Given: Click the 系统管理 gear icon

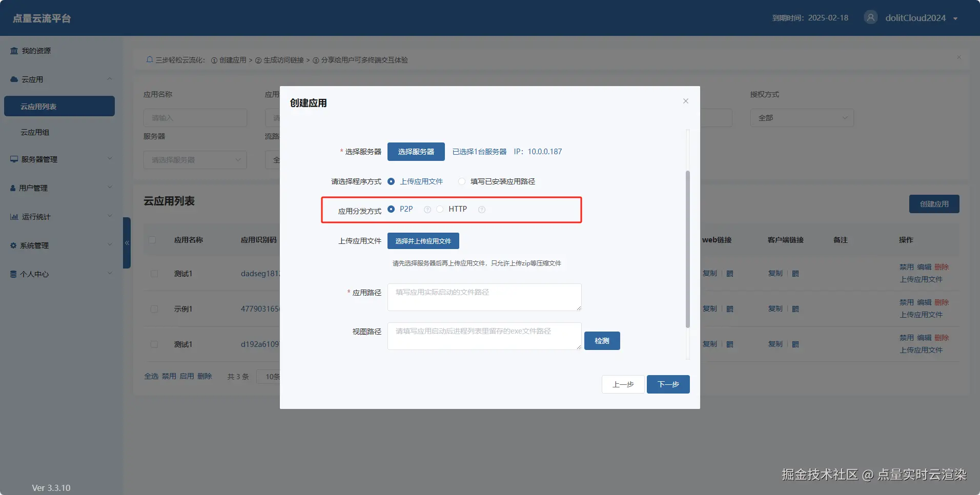Looking at the screenshot, I should pyautogui.click(x=13, y=245).
